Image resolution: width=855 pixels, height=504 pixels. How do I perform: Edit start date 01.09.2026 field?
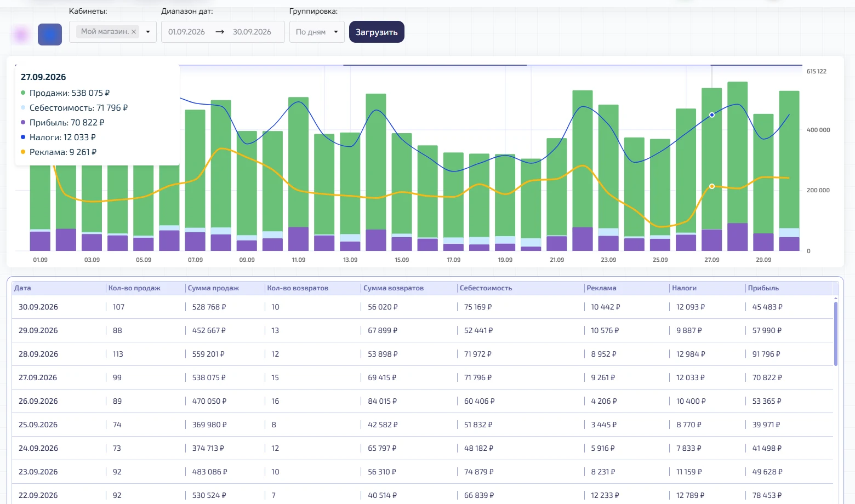(x=186, y=32)
